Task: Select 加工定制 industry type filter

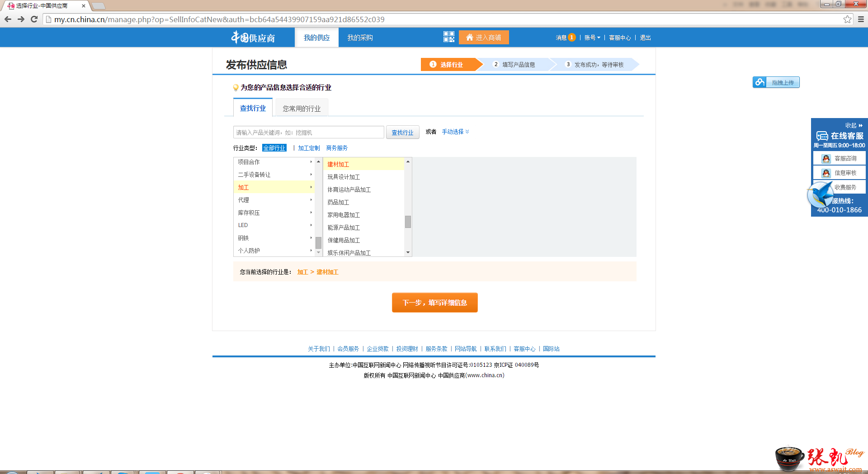Action: click(309, 148)
